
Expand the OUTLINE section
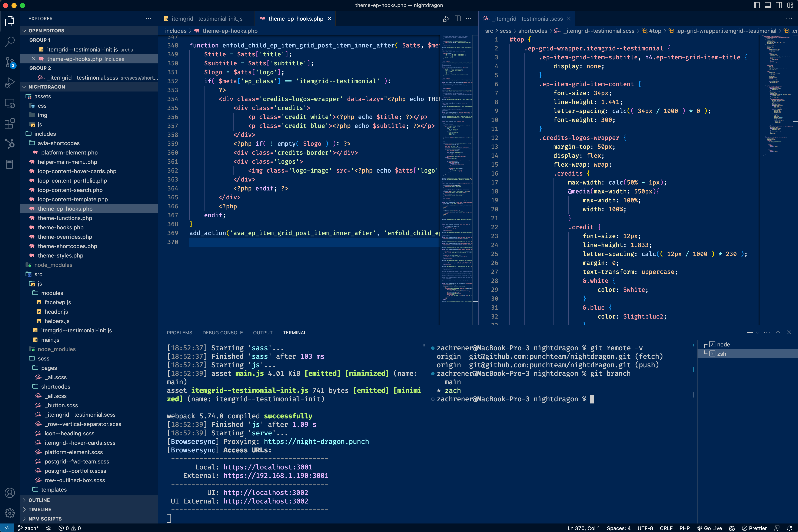point(89,500)
